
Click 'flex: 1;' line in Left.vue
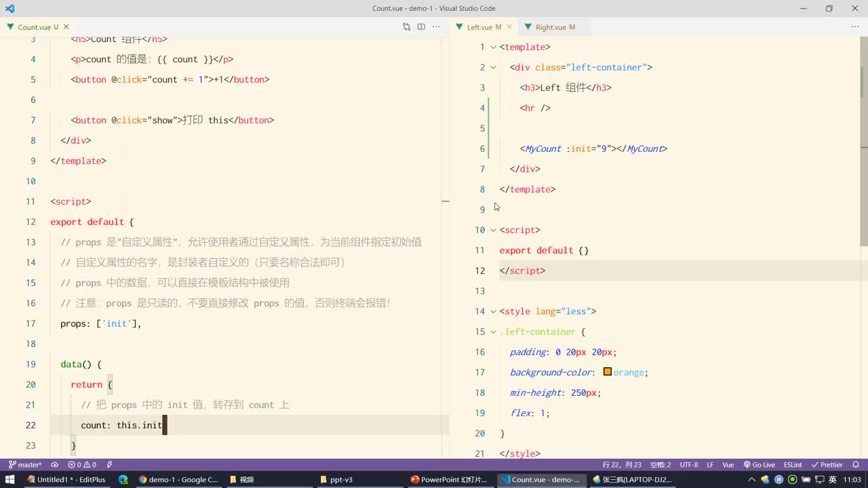pos(530,413)
